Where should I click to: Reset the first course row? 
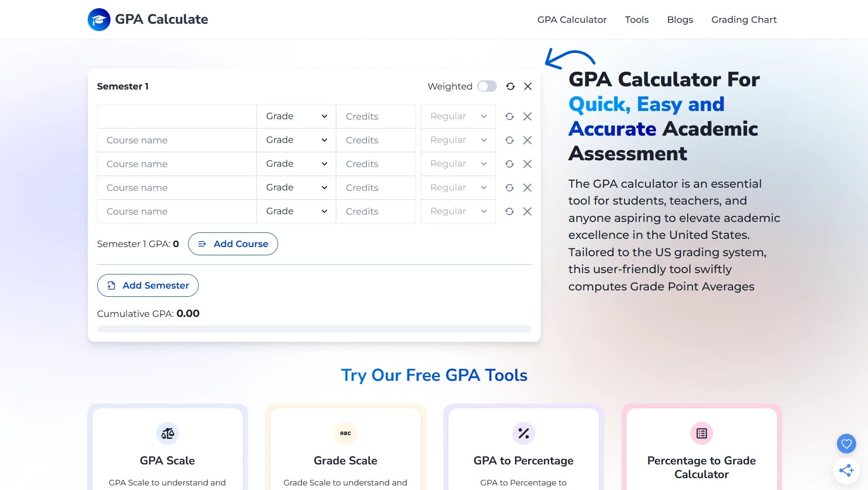point(510,116)
